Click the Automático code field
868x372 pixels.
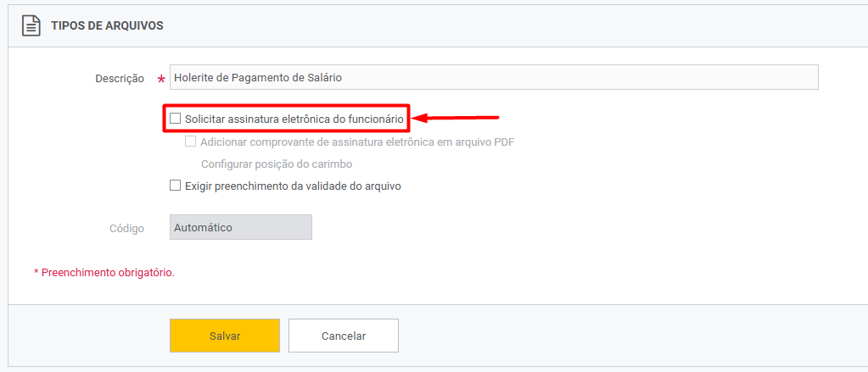(241, 227)
